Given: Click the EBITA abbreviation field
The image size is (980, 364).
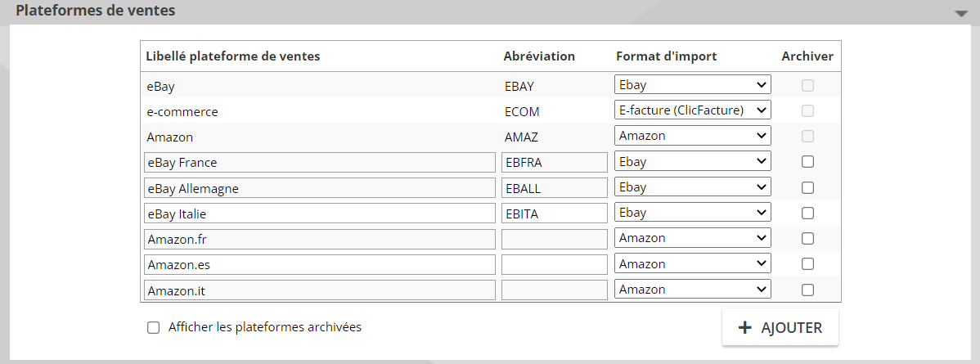Looking at the screenshot, I should point(555,213).
